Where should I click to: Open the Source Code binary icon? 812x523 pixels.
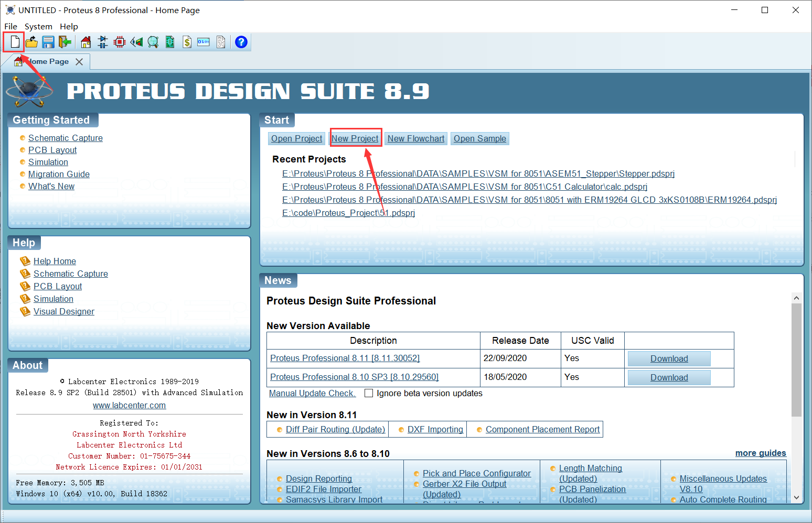204,42
